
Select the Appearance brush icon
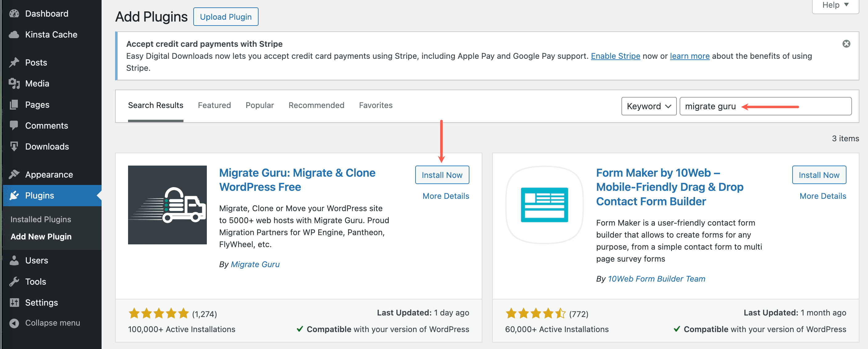(x=14, y=174)
